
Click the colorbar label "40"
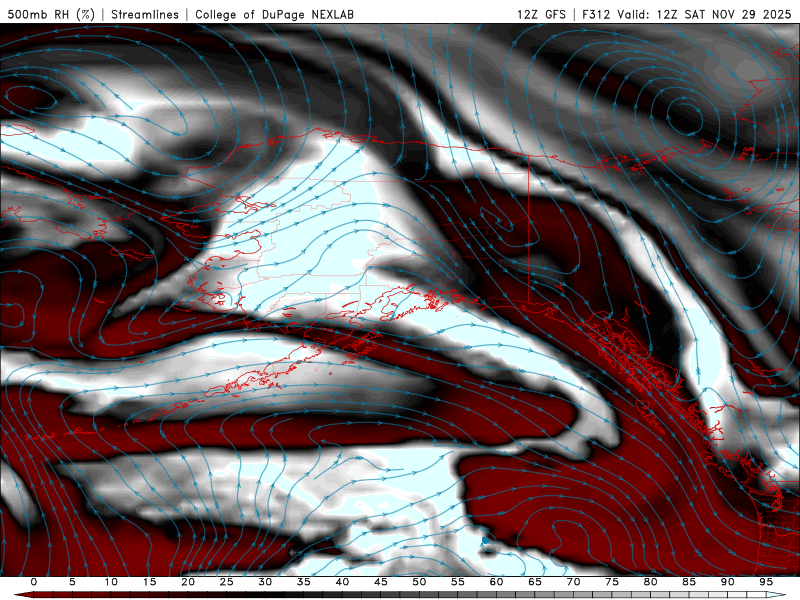(x=342, y=582)
